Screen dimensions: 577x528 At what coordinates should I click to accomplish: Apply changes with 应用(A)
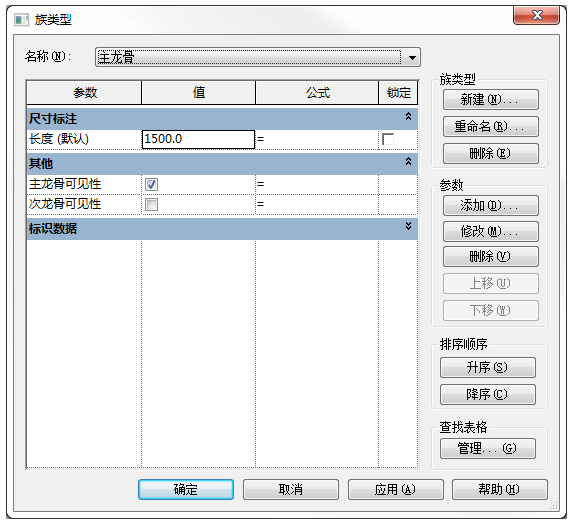coord(396,489)
